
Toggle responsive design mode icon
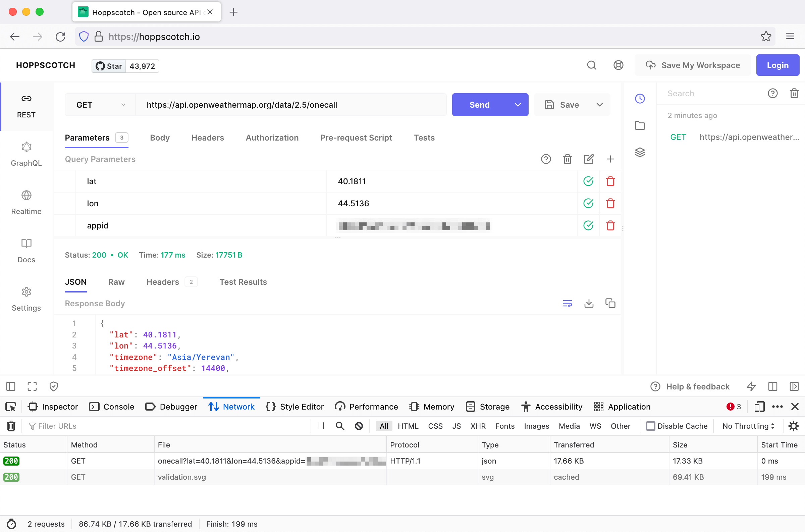coord(759,407)
